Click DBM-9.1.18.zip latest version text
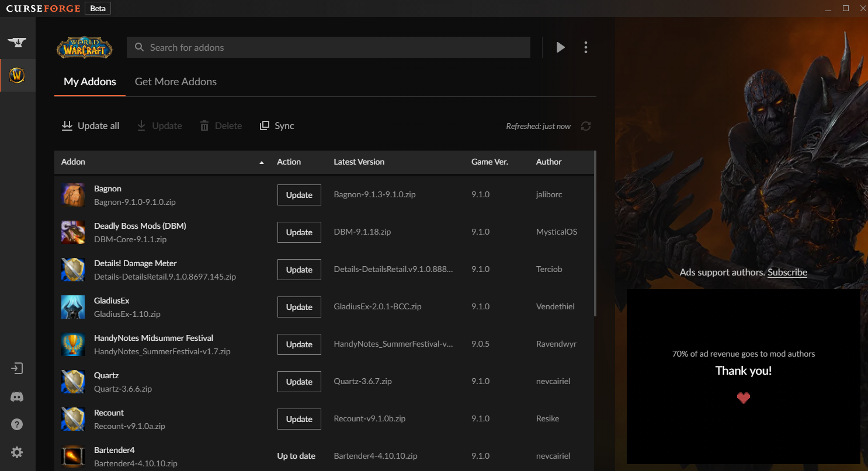The width and height of the screenshot is (868, 471). coord(362,232)
